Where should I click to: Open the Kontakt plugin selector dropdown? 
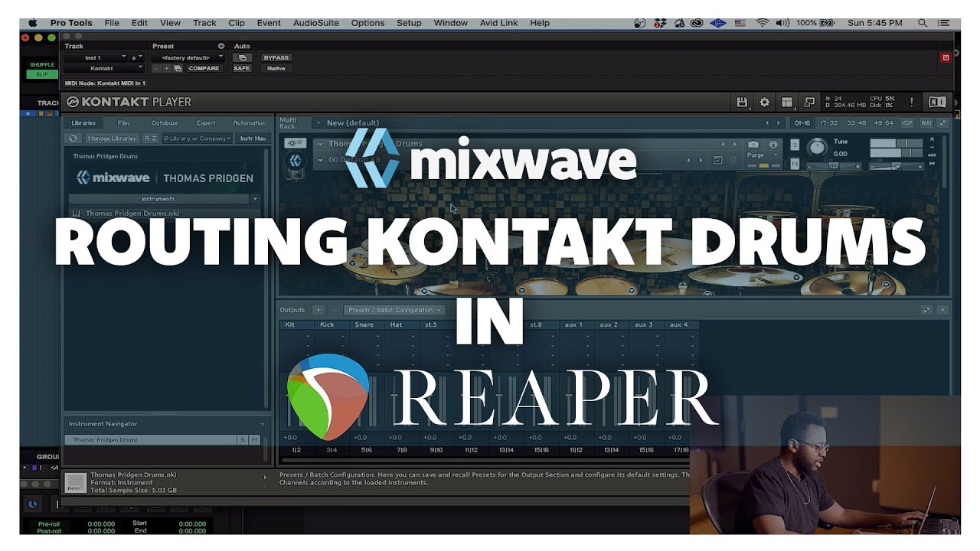[x=104, y=68]
